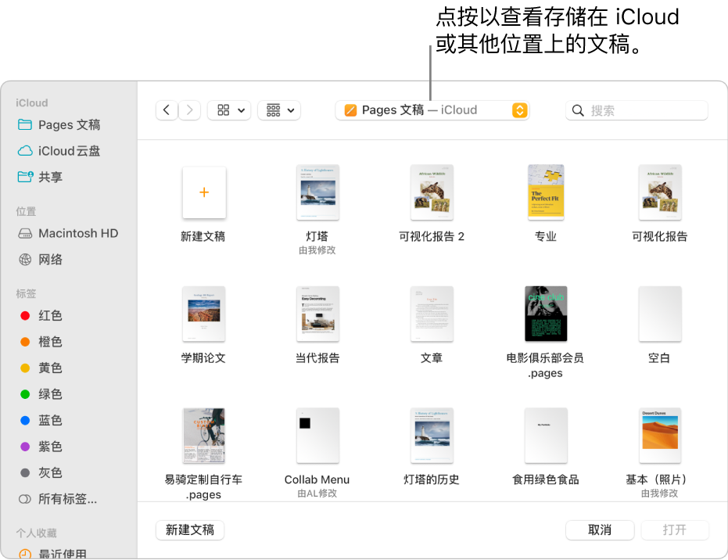Select the 文章 document thumbnail
Screen dimensions: 728x560
[432, 314]
